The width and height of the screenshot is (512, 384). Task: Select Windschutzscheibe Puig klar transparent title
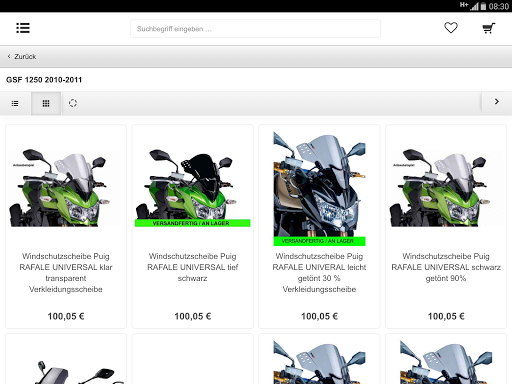pos(66,273)
